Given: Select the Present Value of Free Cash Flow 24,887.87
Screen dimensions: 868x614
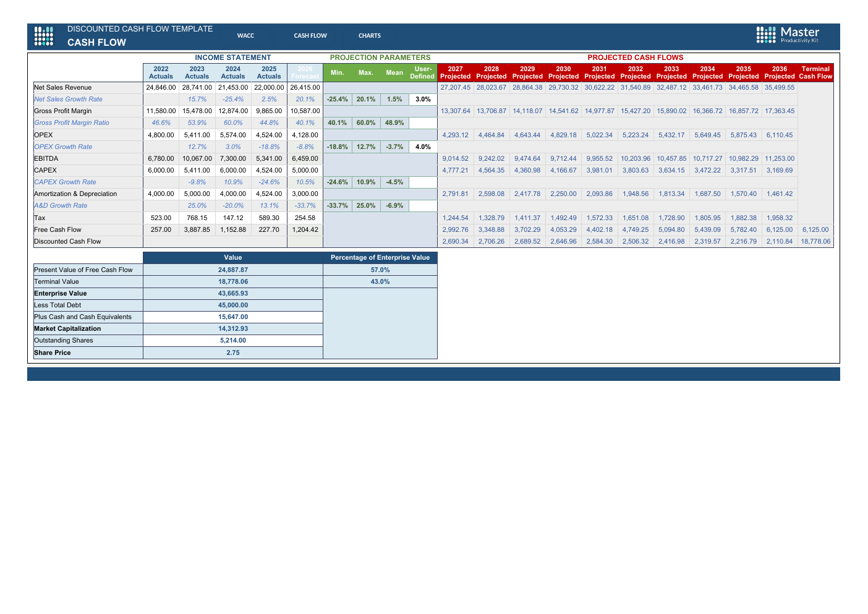Looking at the screenshot, I should click(x=233, y=270).
